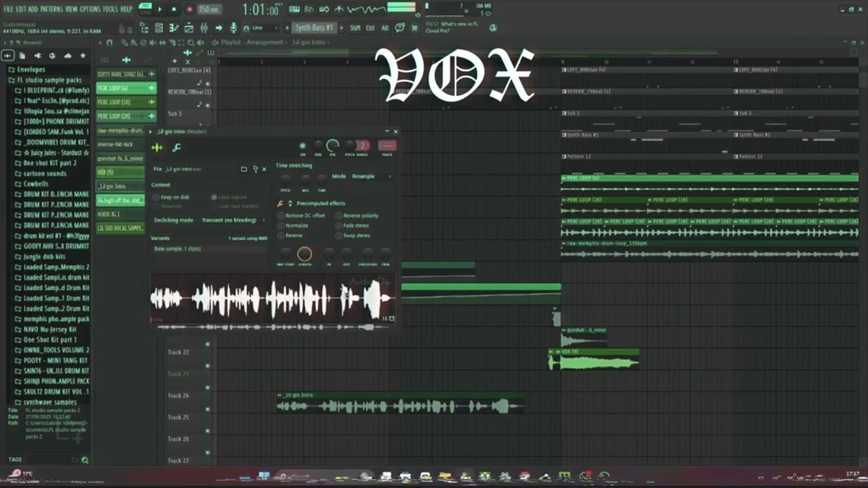Adjust the LENGTH knob in the sampler
Viewport: 868px width, 488px height.
coord(304,254)
